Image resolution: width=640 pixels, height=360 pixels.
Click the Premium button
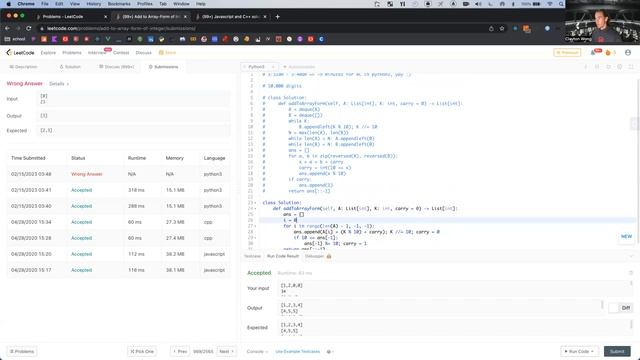click(567, 53)
